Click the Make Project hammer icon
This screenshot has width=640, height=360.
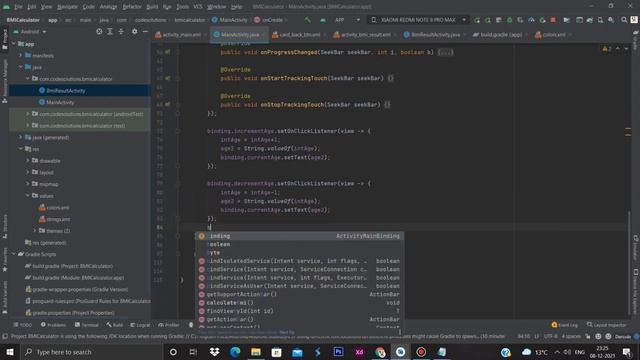point(307,20)
